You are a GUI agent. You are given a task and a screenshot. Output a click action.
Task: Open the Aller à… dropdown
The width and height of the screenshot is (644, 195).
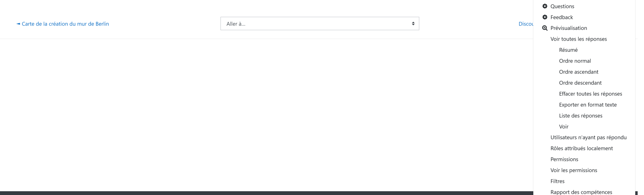(320, 24)
